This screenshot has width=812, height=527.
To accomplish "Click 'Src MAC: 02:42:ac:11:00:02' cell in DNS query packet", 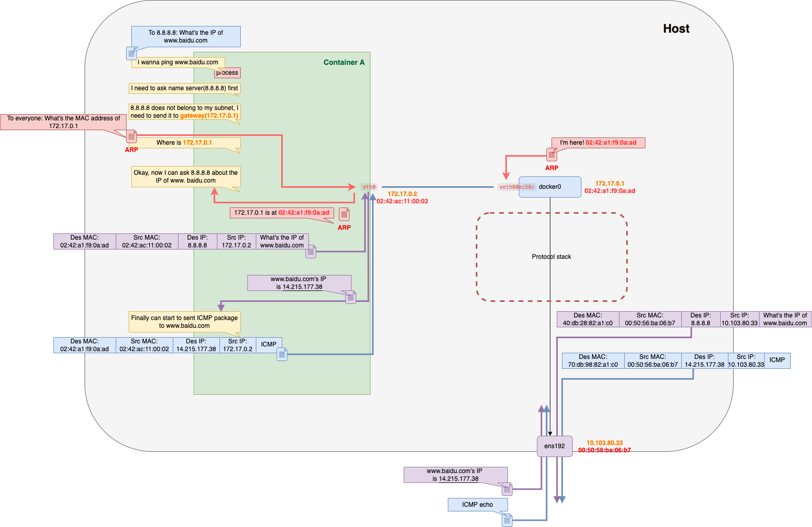I will point(147,241).
